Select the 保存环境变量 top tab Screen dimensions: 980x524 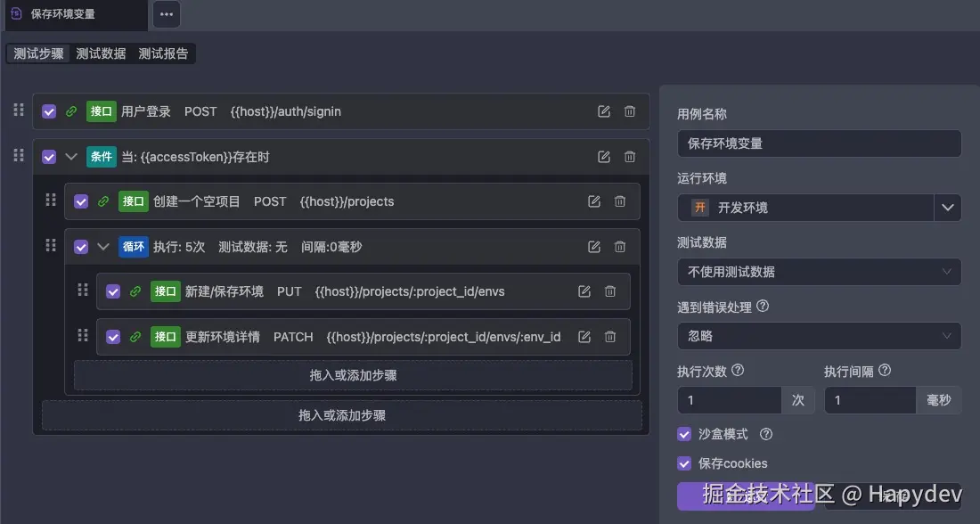point(77,14)
